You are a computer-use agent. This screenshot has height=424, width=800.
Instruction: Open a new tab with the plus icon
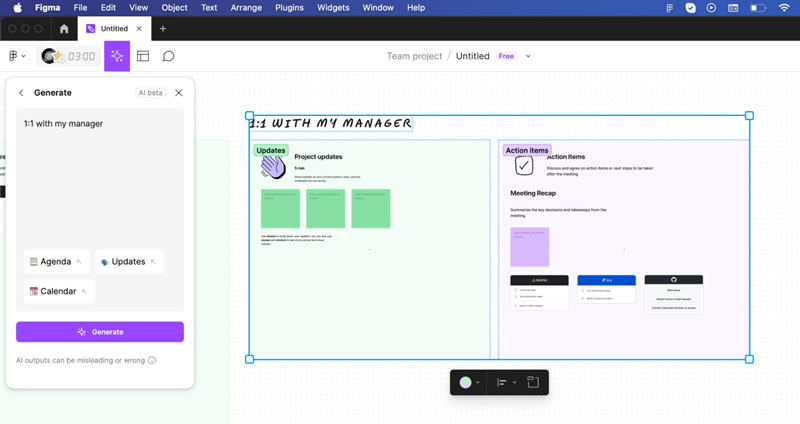click(x=163, y=29)
